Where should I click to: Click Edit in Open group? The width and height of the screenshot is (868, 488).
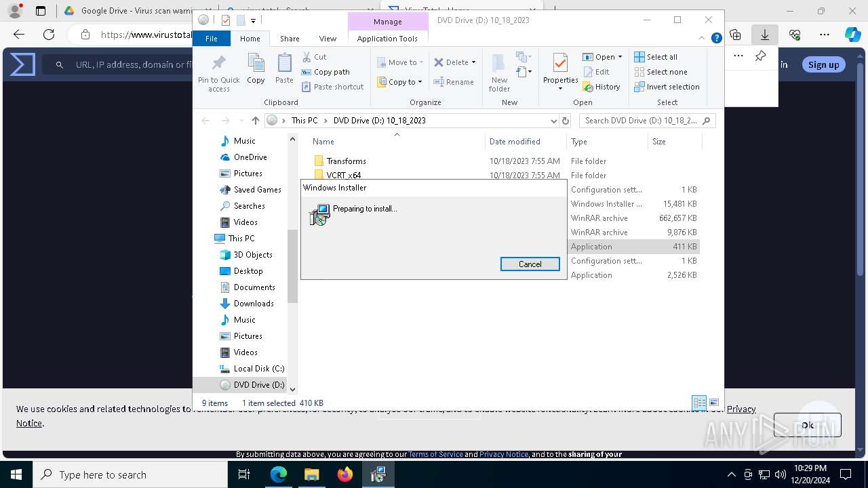tap(596, 72)
